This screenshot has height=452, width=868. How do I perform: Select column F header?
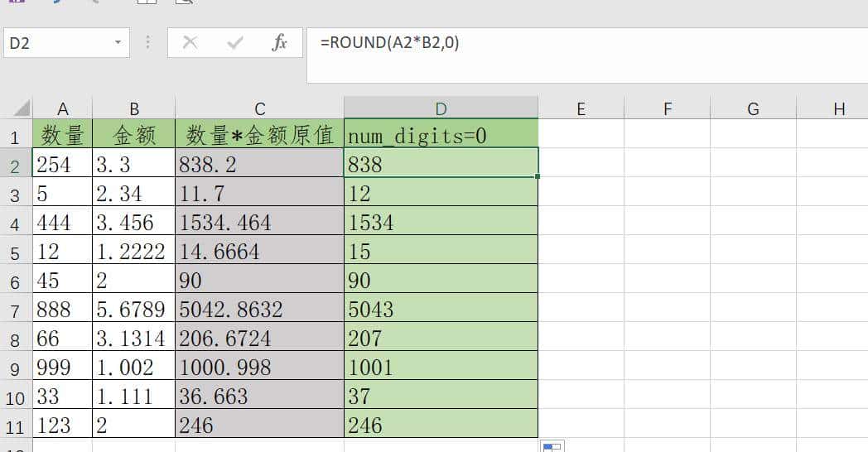click(x=668, y=108)
